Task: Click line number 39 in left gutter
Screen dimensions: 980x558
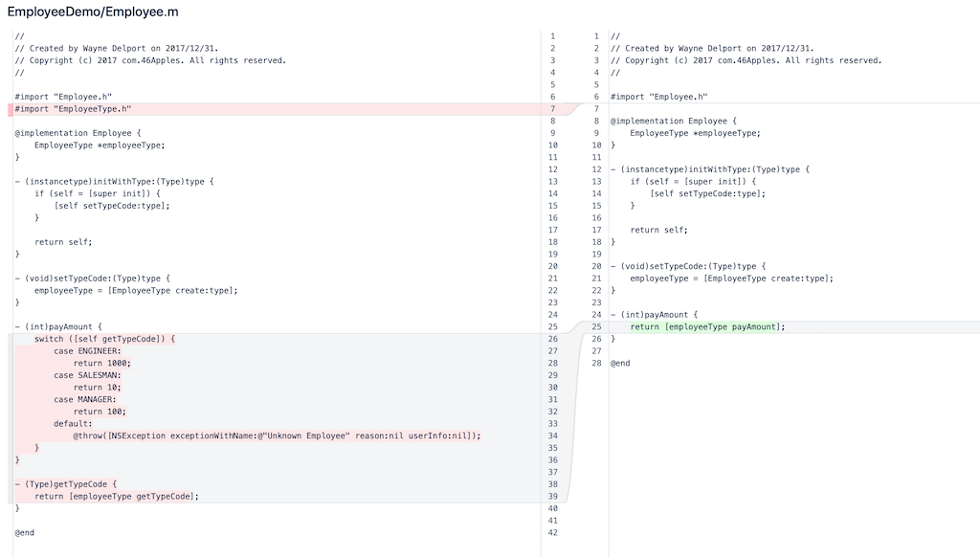Action: [x=552, y=496]
